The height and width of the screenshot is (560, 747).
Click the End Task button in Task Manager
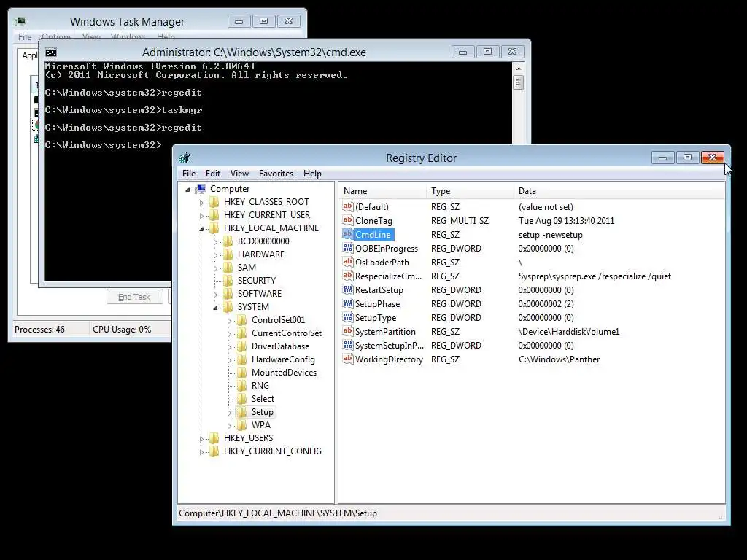click(x=134, y=297)
